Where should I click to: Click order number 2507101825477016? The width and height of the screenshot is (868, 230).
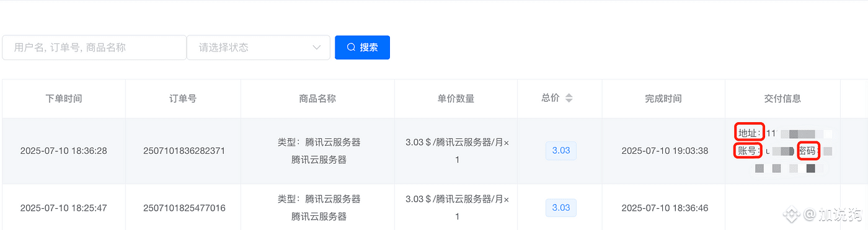[x=184, y=208]
